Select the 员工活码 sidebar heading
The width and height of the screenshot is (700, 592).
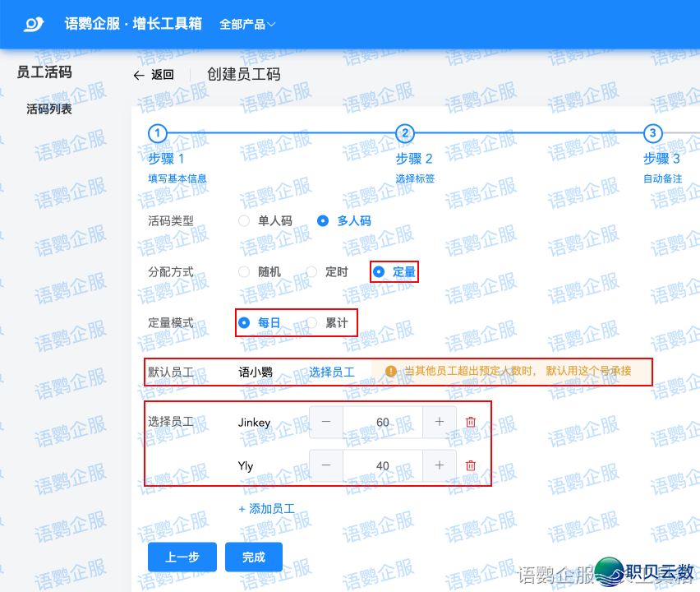(44, 72)
